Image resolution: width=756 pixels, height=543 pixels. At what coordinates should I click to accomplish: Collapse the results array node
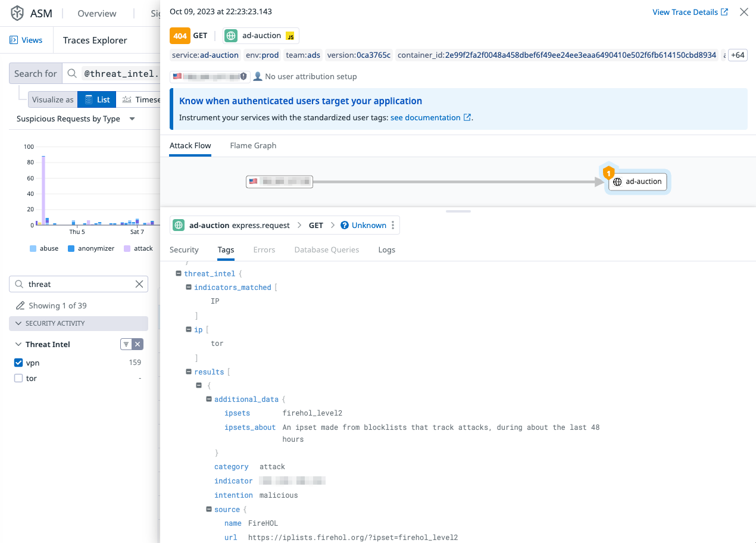tap(189, 372)
